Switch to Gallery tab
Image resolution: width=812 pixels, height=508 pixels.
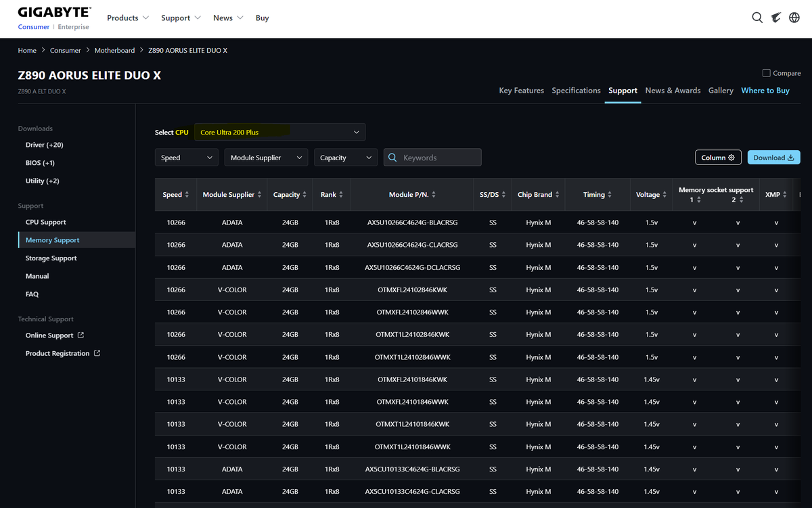click(x=721, y=91)
